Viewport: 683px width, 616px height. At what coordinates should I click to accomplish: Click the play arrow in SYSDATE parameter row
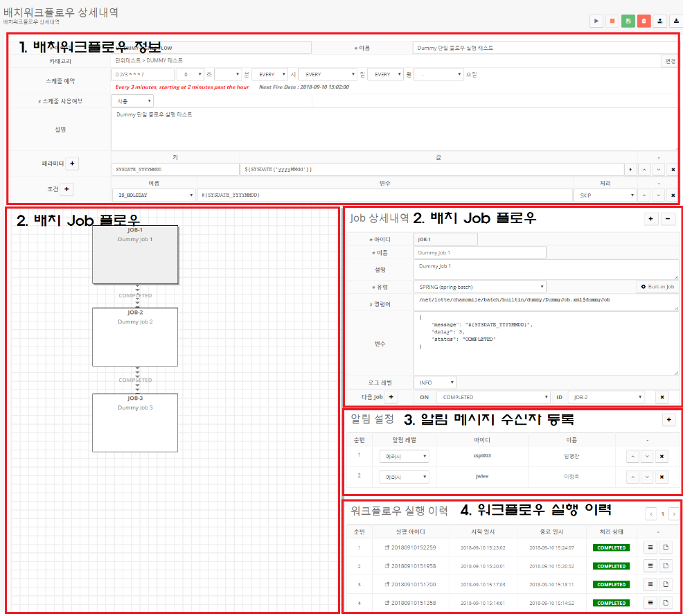pos(630,170)
